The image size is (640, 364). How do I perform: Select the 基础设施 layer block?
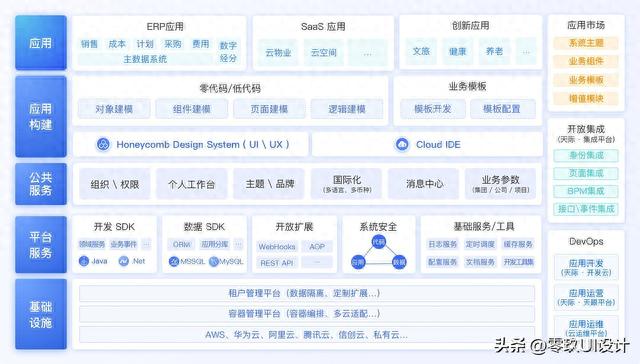pos(41,314)
